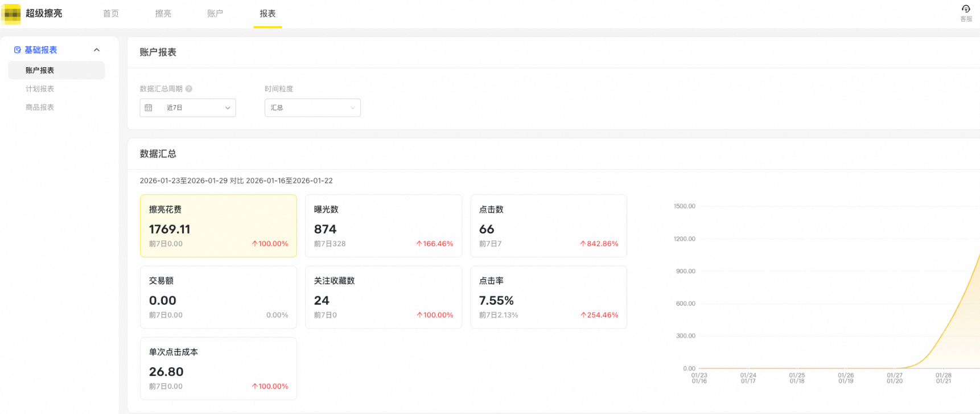Click the 01/24 date on chart axis
980x414 pixels.
pos(748,375)
